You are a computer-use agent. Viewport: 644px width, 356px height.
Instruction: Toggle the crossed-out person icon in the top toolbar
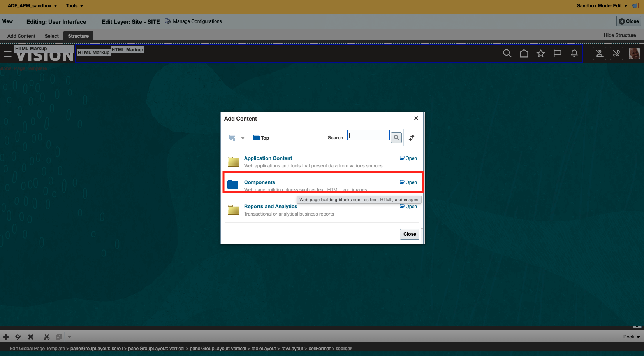point(599,53)
